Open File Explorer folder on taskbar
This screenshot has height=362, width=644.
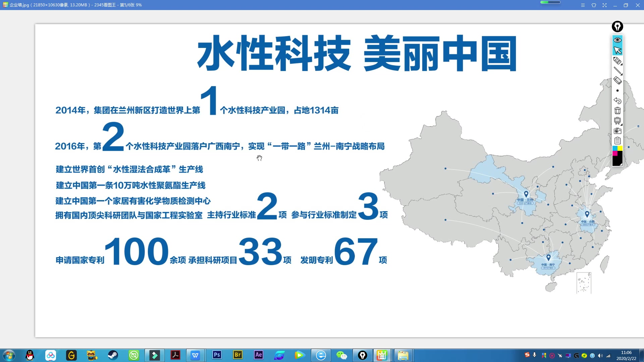403,355
